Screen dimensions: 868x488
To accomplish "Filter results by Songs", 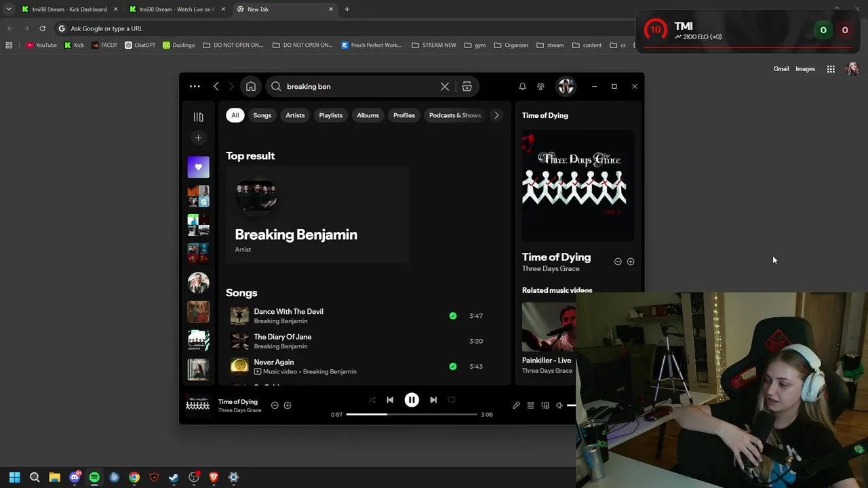I will pos(262,115).
